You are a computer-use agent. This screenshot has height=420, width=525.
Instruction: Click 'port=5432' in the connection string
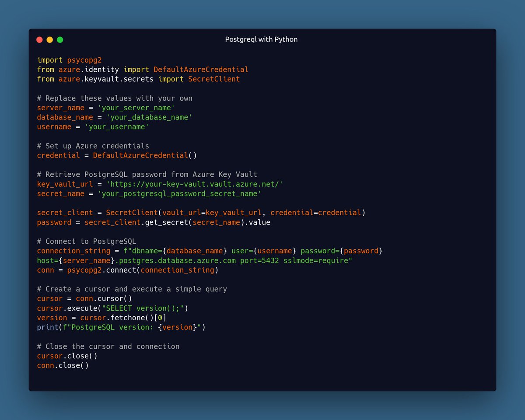[259, 261]
